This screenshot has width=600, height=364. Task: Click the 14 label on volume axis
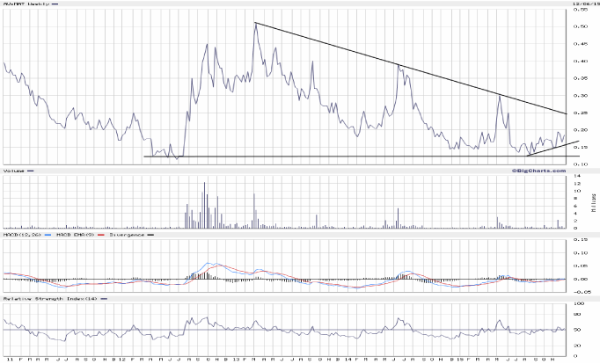tap(577, 176)
